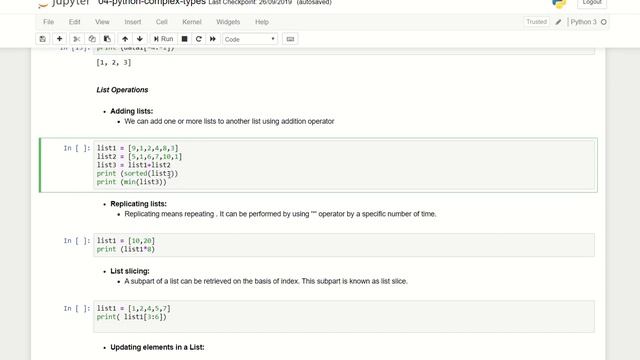
Task: Open the View menu
Action: pos(102,22)
